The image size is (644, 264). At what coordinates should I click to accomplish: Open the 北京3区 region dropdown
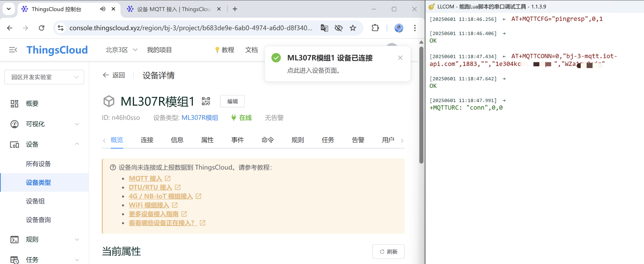pos(122,50)
